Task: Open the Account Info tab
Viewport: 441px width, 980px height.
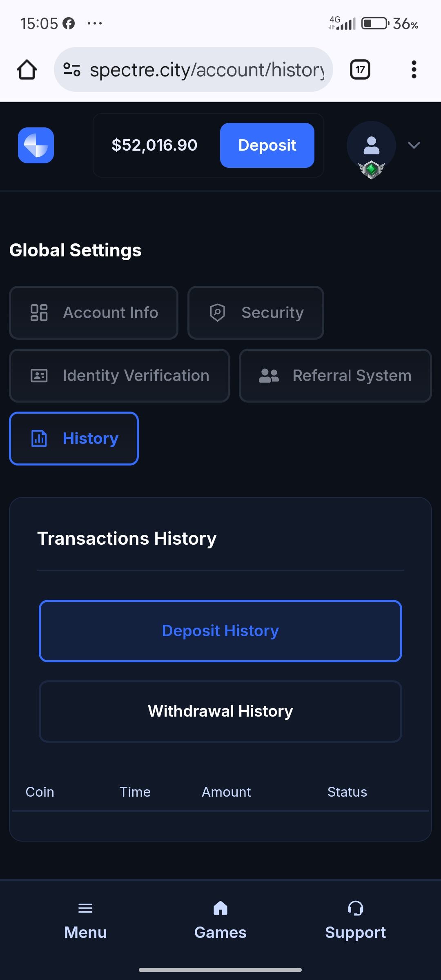Action: pyautogui.click(x=94, y=313)
